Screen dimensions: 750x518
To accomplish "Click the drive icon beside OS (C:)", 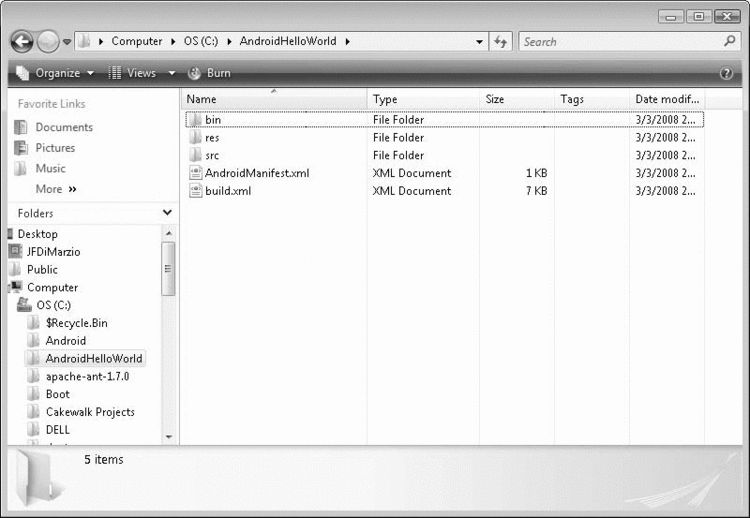I will pyautogui.click(x=24, y=305).
